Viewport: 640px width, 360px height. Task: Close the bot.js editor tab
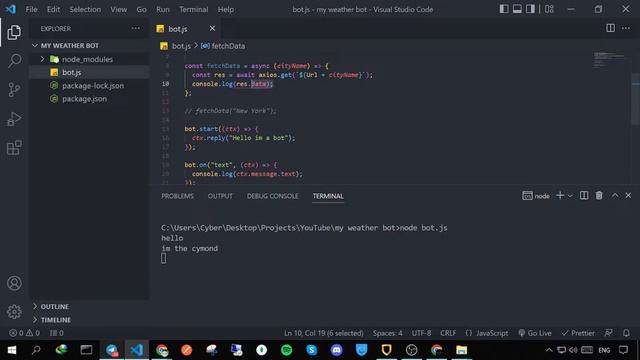pos(212,28)
